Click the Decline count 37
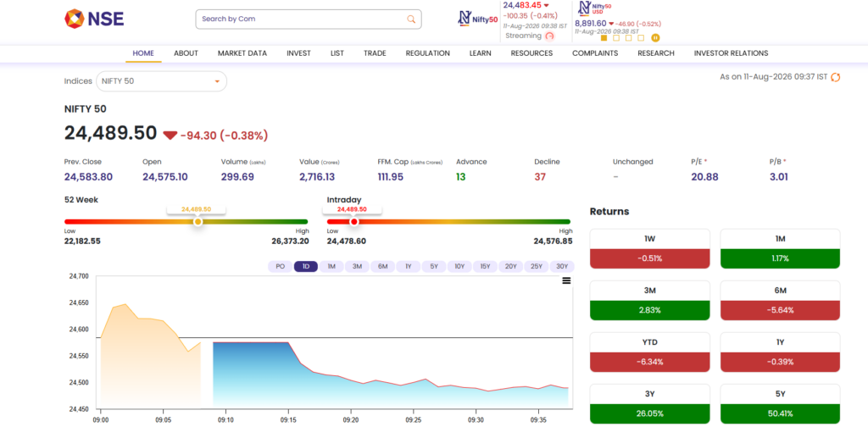 point(540,177)
